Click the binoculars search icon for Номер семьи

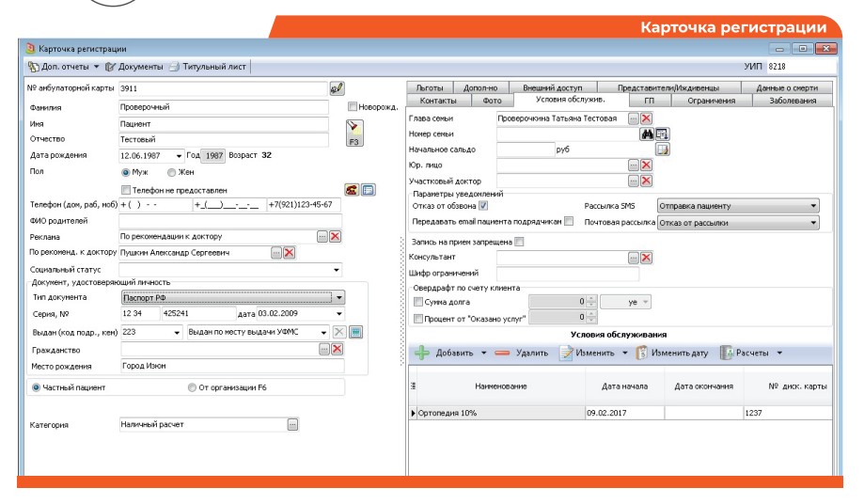(647, 134)
